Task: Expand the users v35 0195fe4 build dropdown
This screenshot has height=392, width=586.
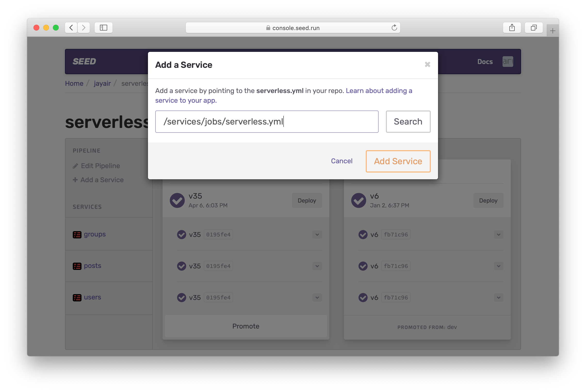Action: [x=317, y=298]
